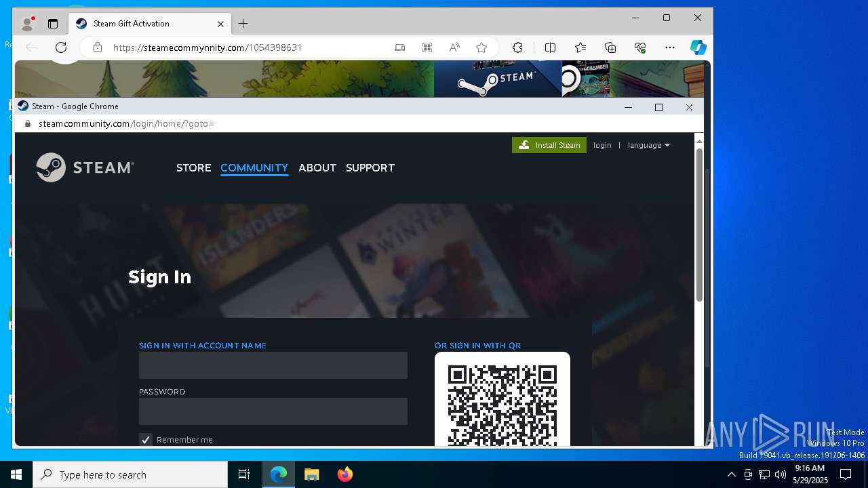Click the volume speaker tray icon
868x488 pixels.
pyautogui.click(x=781, y=474)
